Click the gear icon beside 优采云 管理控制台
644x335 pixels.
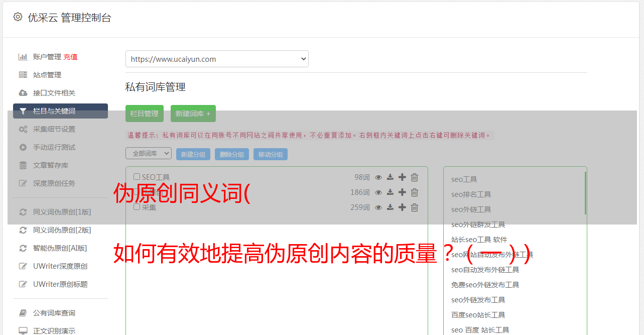18,17
